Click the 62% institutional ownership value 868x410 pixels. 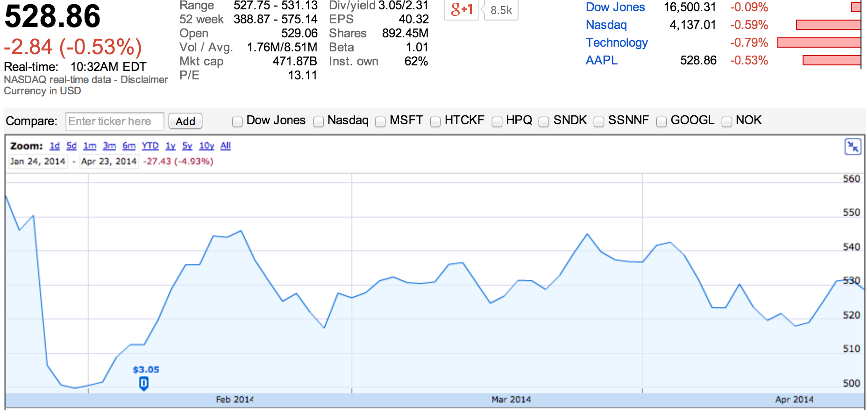point(416,61)
